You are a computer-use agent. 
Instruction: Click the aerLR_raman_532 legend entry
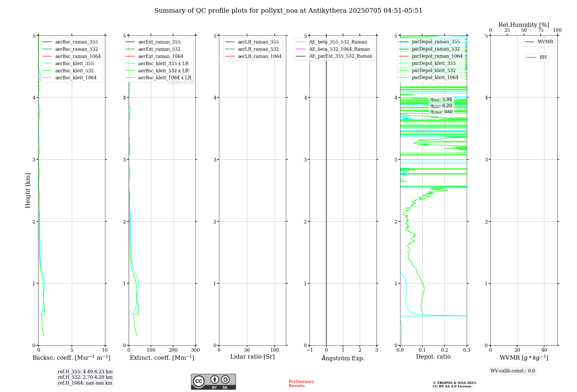(252, 49)
